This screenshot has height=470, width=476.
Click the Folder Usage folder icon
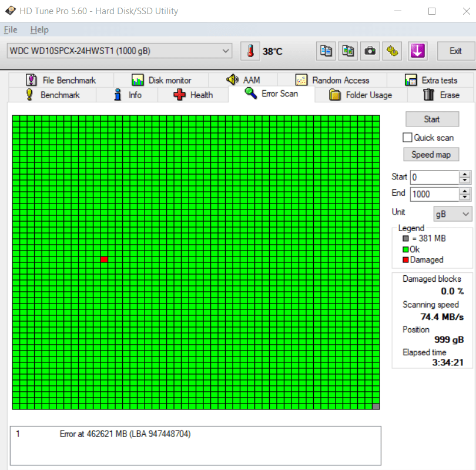click(x=336, y=94)
